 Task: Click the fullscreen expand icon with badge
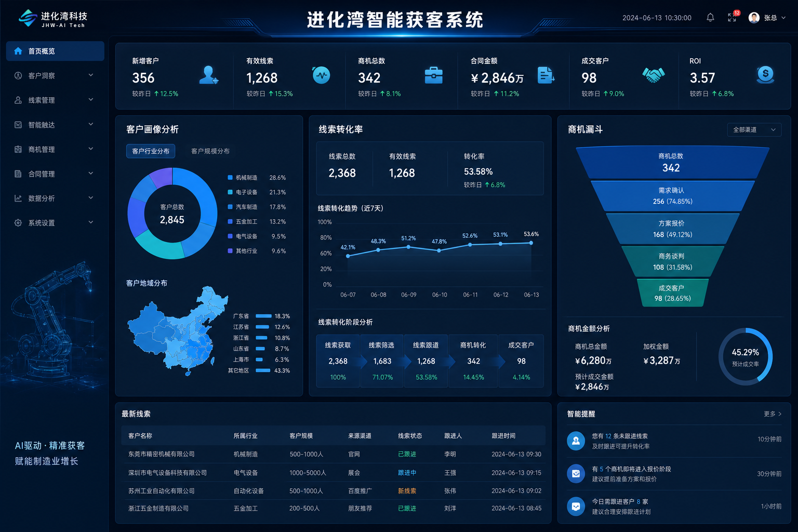point(733,17)
